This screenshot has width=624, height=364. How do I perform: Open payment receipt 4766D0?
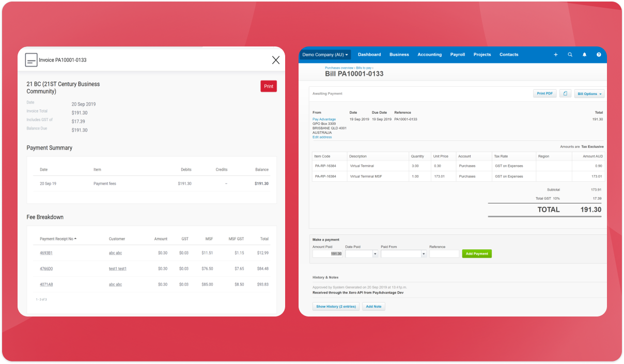[x=46, y=268]
